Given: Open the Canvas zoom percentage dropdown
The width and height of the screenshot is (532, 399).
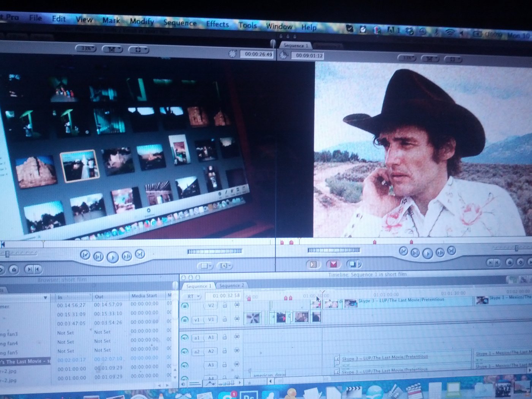Looking at the screenshot, I should 408,58.
